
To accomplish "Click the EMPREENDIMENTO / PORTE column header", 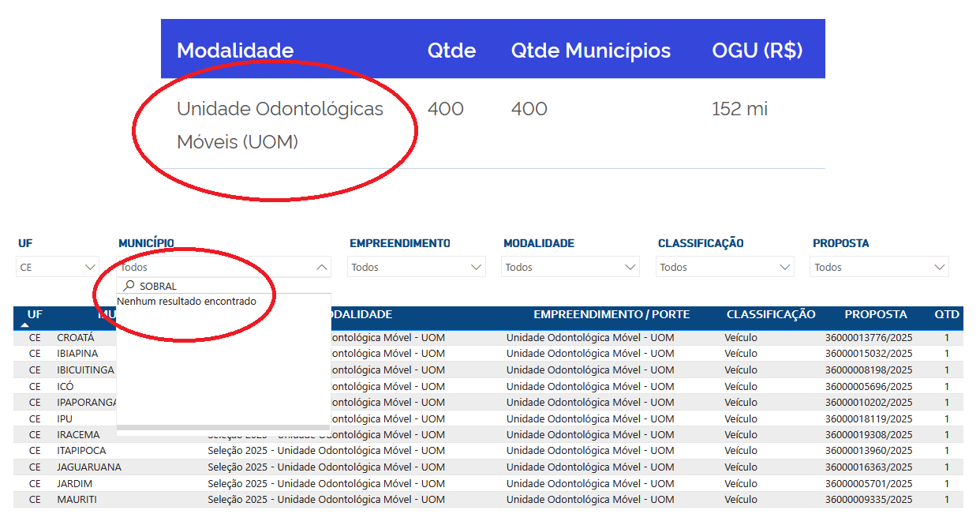I will (612, 314).
